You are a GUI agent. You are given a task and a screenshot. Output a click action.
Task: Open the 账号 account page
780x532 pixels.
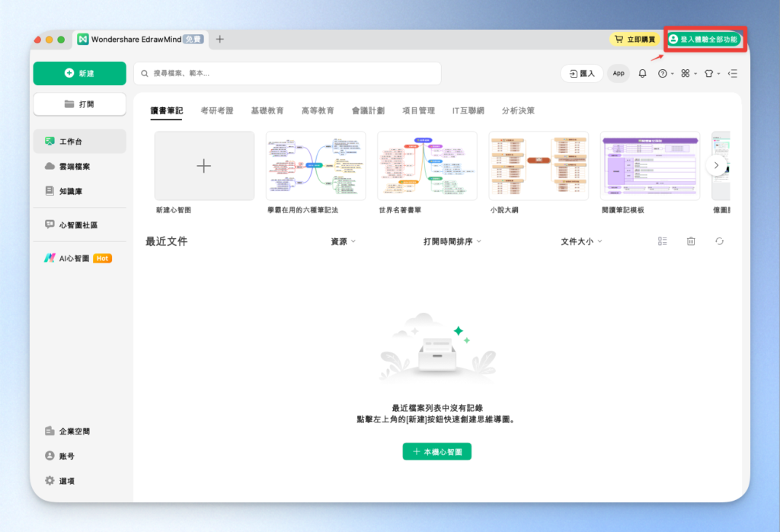point(79,456)
